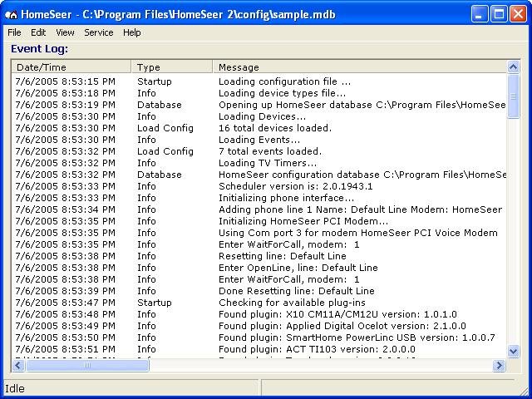Minimize the HomeSeer window
The width and height of the screenshot is (532, 399).
point(480,14)
